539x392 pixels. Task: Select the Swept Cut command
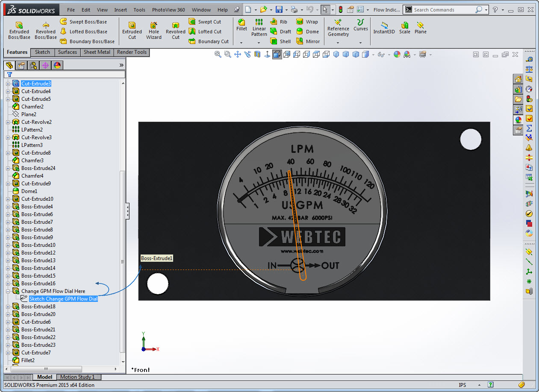tap(205, 22)
